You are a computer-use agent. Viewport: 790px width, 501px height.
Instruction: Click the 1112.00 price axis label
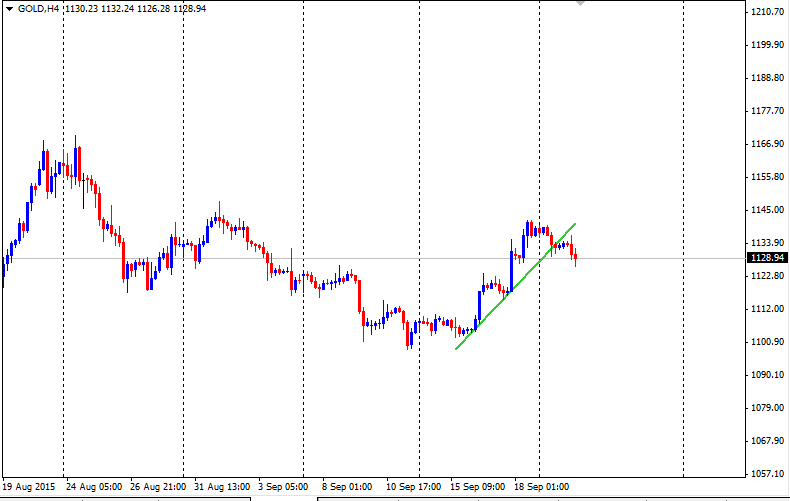pyautogui.click(x=767, y=309)
